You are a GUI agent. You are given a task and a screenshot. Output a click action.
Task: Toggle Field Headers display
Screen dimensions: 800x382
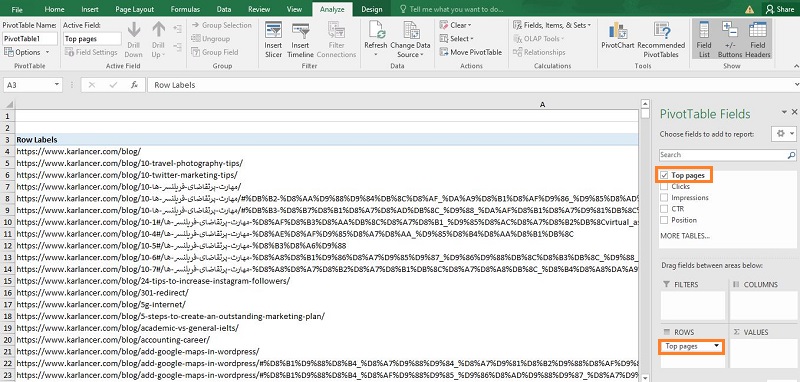tap(758, 40)
